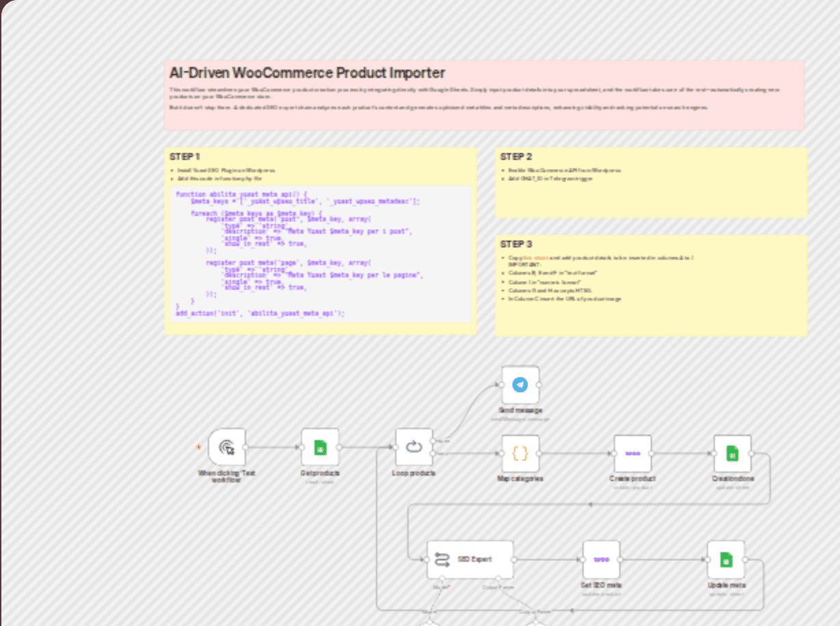Select the Loop products node
Viewport: 840px width, 626px height.
[x=414, y=447]
